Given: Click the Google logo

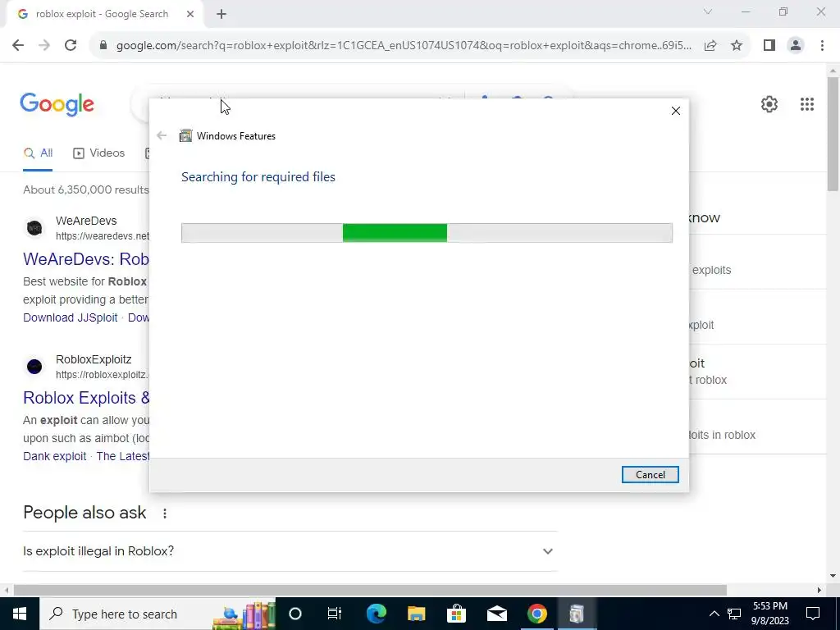Looking at the screenshot, I should [57, 104].
